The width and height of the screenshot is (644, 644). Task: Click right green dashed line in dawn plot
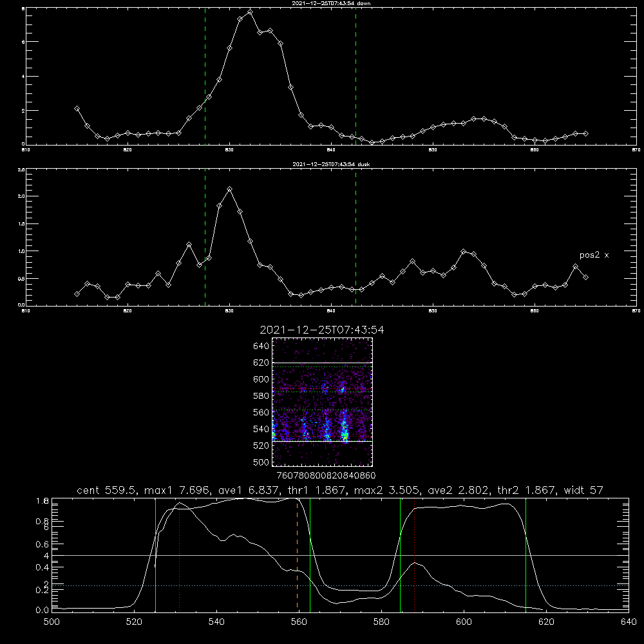pos(355,76)
